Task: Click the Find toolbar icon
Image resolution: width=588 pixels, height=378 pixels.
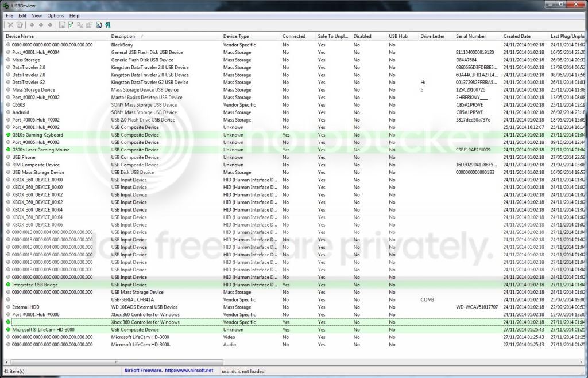Action: [99, 25]
